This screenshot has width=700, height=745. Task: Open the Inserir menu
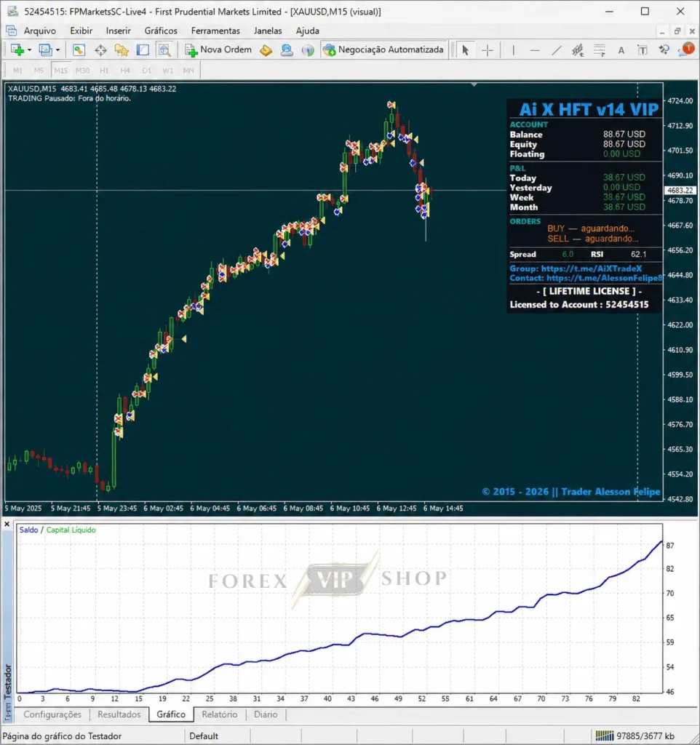click(118, 31)
